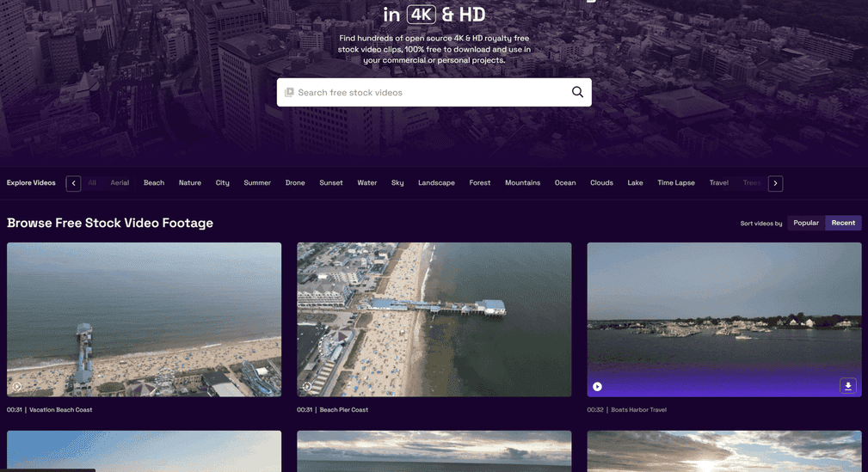
Task: Select the Beach category
Action: (154, 182)
